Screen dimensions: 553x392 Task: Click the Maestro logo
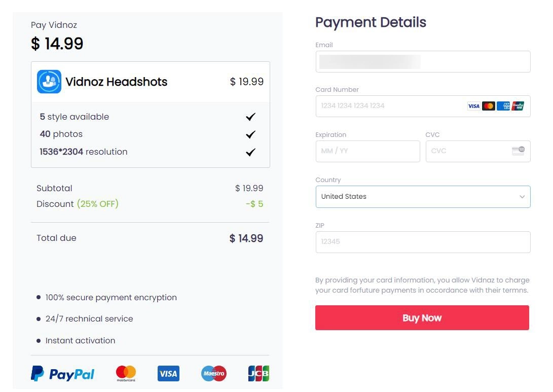click(x=213, y=374)
